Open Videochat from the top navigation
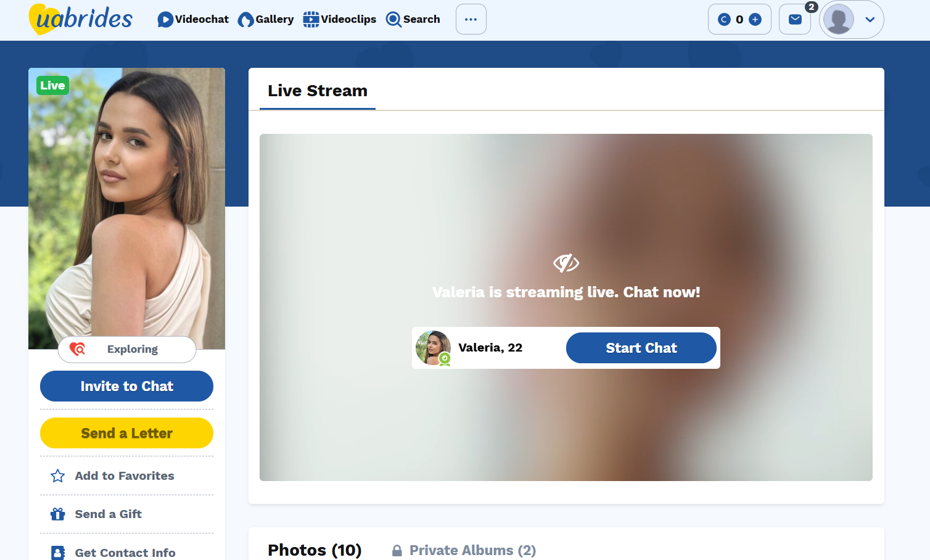 (x=193, y=20)
